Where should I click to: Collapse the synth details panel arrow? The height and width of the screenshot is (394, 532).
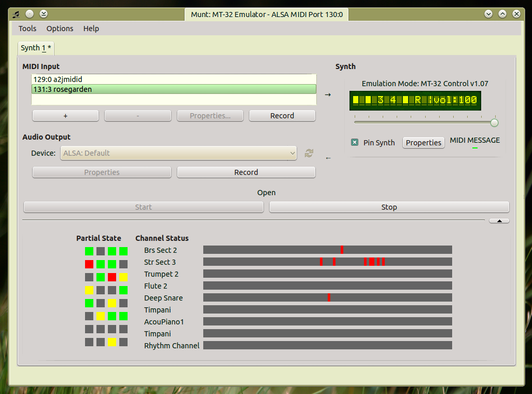click(x=499, y=221)
